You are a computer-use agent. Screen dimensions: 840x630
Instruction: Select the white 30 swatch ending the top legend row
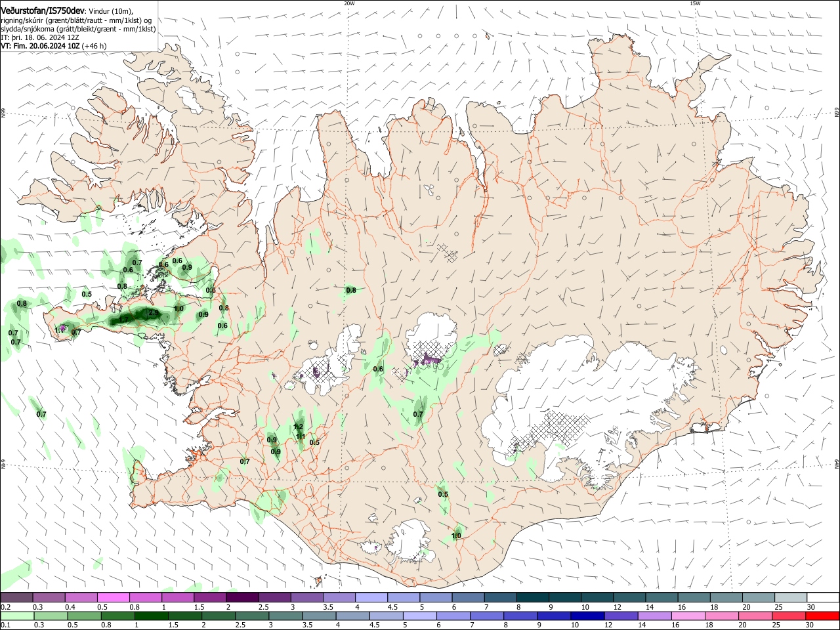click(x=824, y=597)
